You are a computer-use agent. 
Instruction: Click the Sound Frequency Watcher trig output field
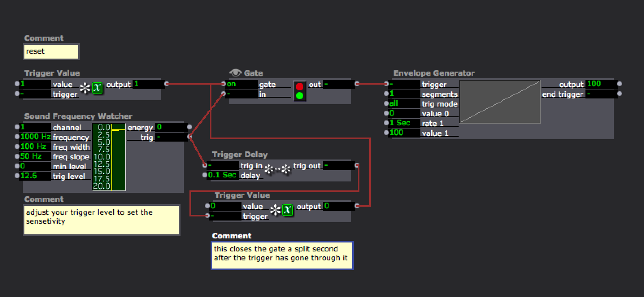click(x=171, y=137)
